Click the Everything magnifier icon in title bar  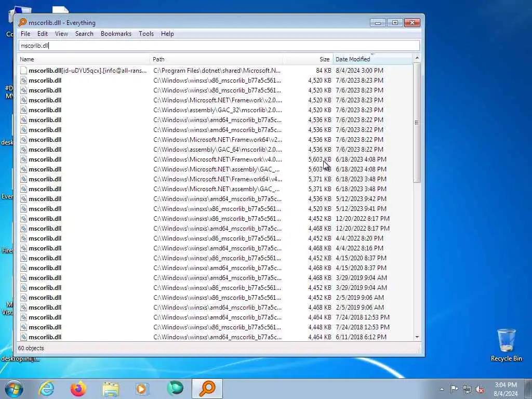pyautogui.click(x=22, y=22)
